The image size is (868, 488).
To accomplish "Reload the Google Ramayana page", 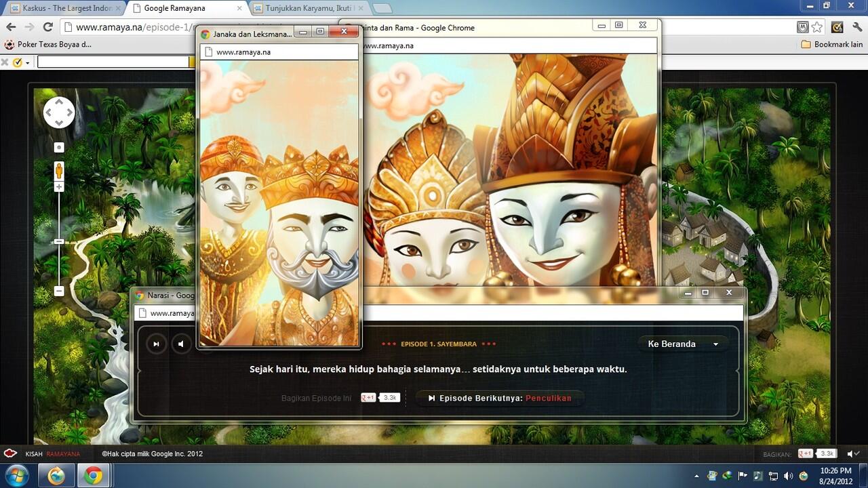I will (x=47, y=27).
